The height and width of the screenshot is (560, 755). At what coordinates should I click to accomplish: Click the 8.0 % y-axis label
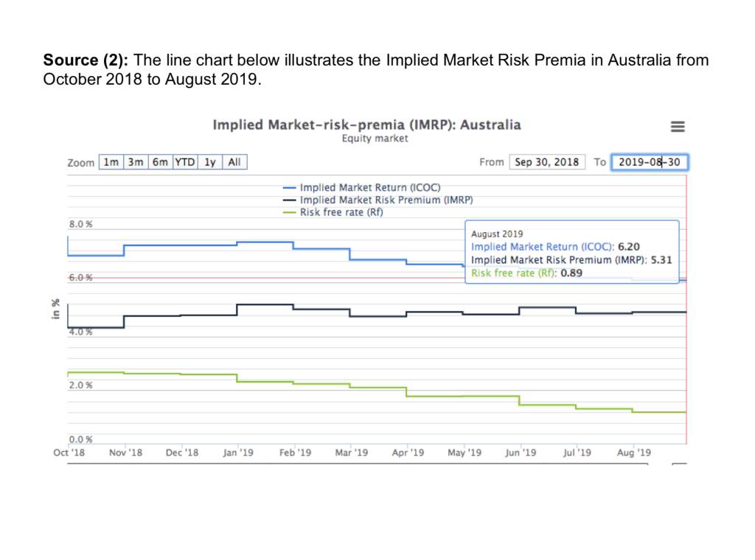(80, 224)
